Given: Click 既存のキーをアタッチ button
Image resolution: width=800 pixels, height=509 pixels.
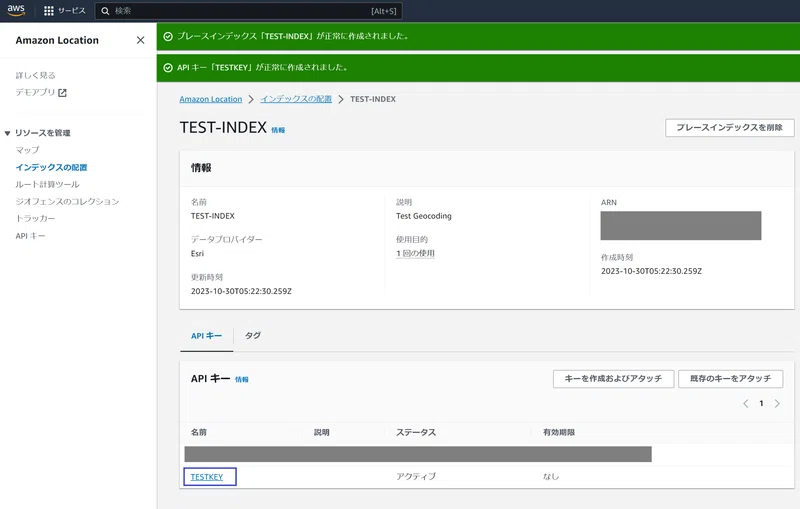Looking at the screenshot, I should 730,378.
